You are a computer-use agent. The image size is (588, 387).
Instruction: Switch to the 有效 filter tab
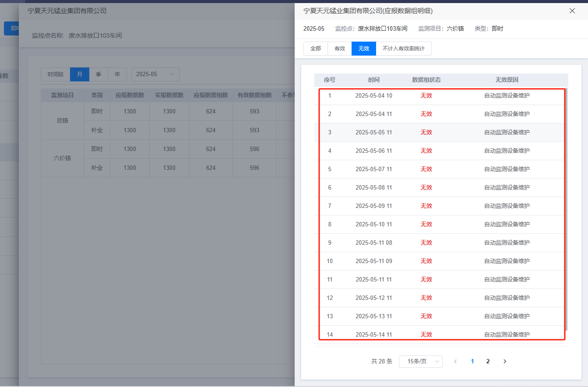click(340, 49)
